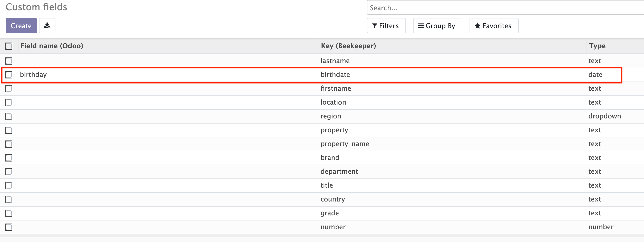Viewport: 644px width, 242px height.
Task: Check the location row checkbox
Action: tap(9, 103)
